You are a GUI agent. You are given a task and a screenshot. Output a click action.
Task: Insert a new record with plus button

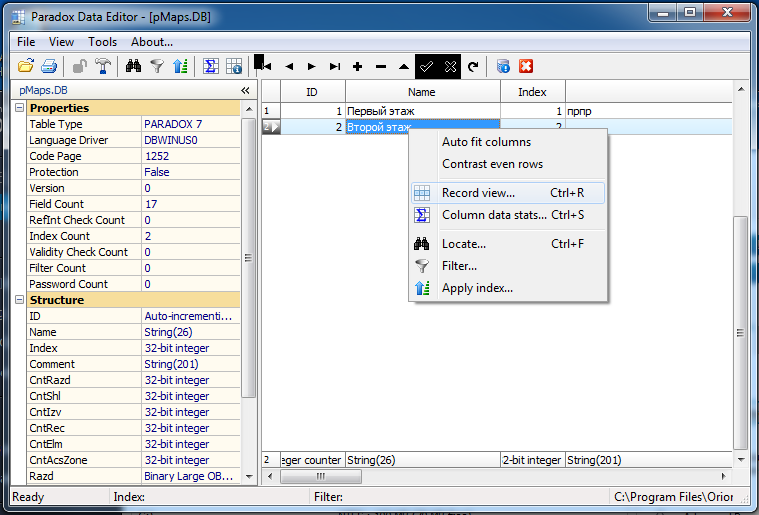click(358, 66)
